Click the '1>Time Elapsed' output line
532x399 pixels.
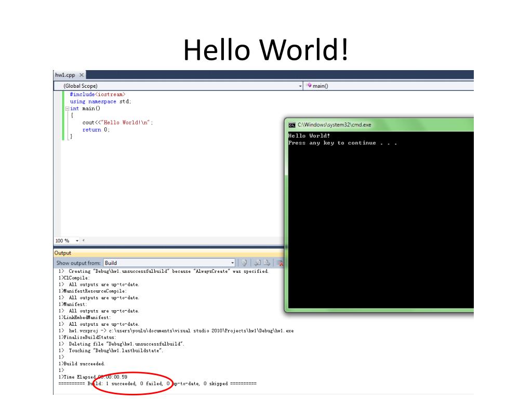(x=93, y=377)
